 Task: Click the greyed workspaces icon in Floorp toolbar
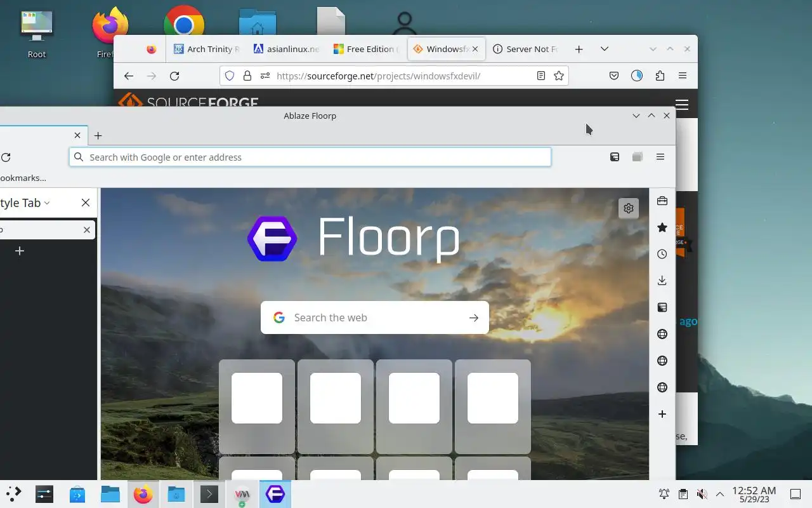click(637, 157)
